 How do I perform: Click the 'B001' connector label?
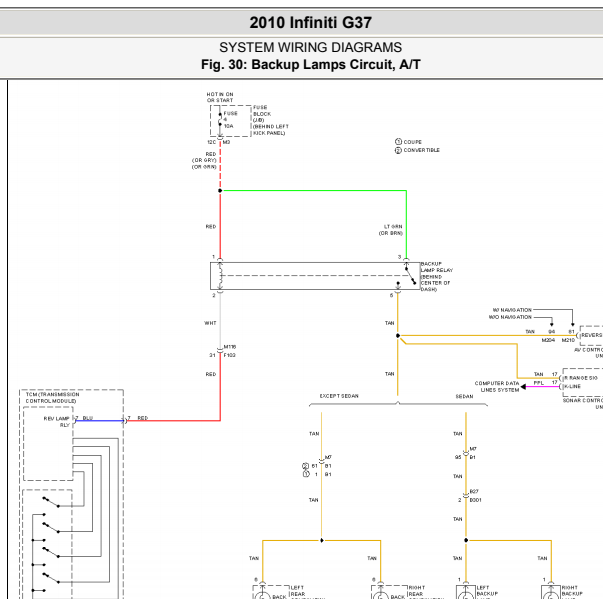pyautogui.click(x=475, y=500)
